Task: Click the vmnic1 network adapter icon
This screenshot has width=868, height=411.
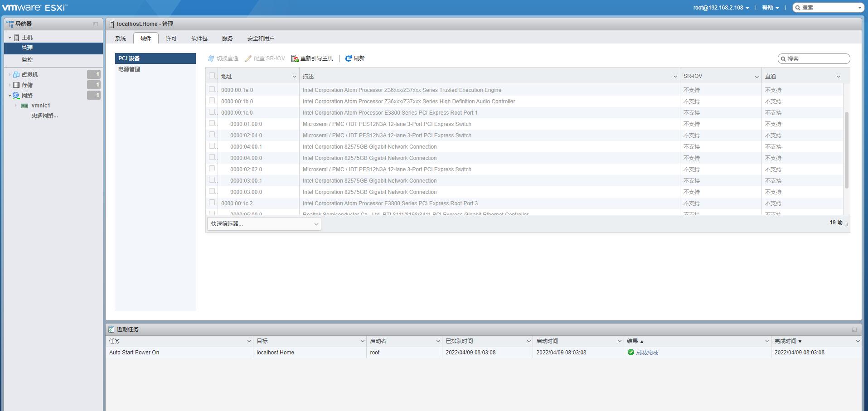Action: (24, 106)
